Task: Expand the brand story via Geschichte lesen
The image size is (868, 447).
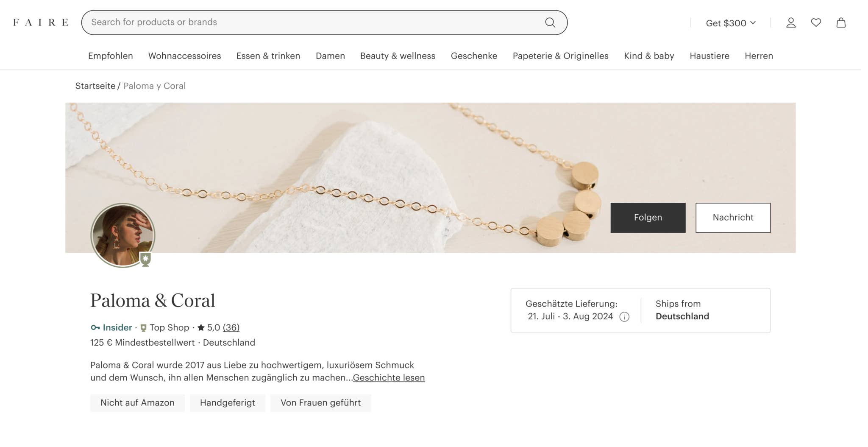Action: coord(389,377)
